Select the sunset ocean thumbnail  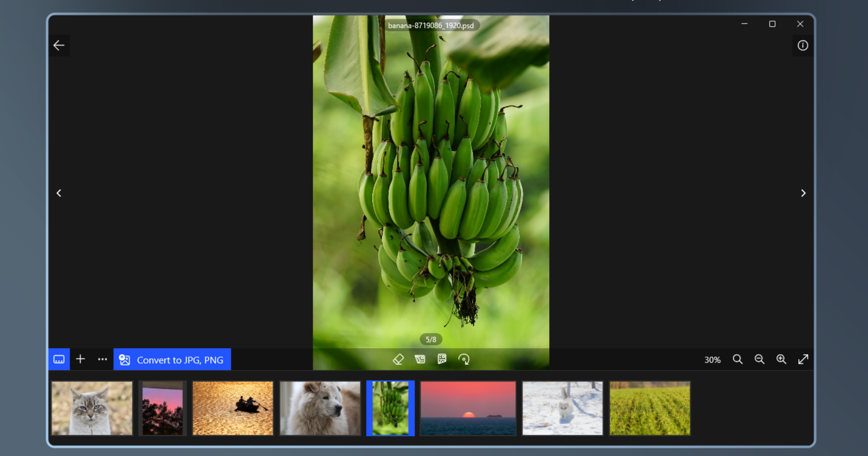[x=467, y=408]
